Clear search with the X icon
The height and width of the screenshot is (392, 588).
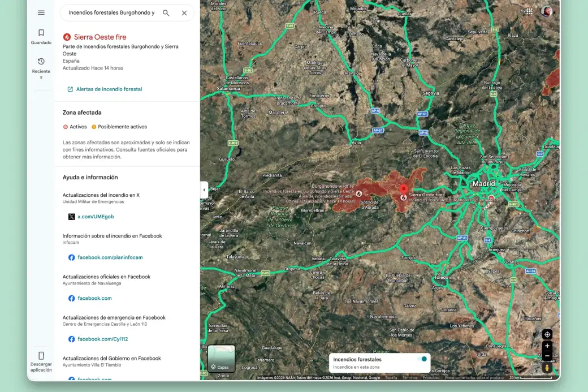(x=184, y=13)
